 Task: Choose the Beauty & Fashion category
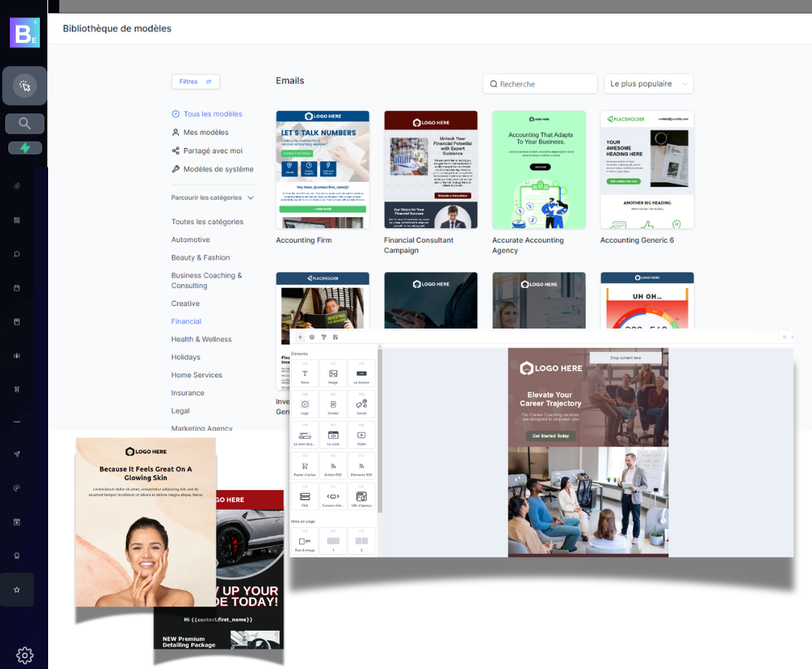[x=201, y=257]
